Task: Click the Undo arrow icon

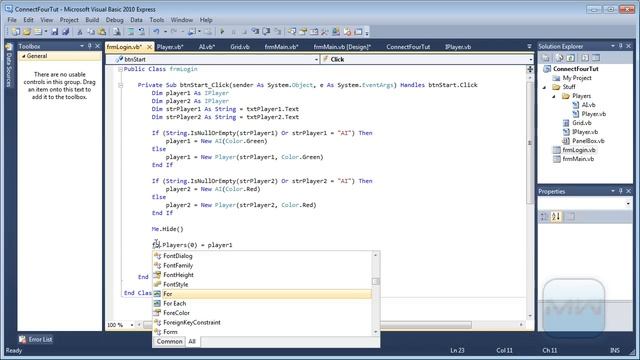Action: coord(156,31)
